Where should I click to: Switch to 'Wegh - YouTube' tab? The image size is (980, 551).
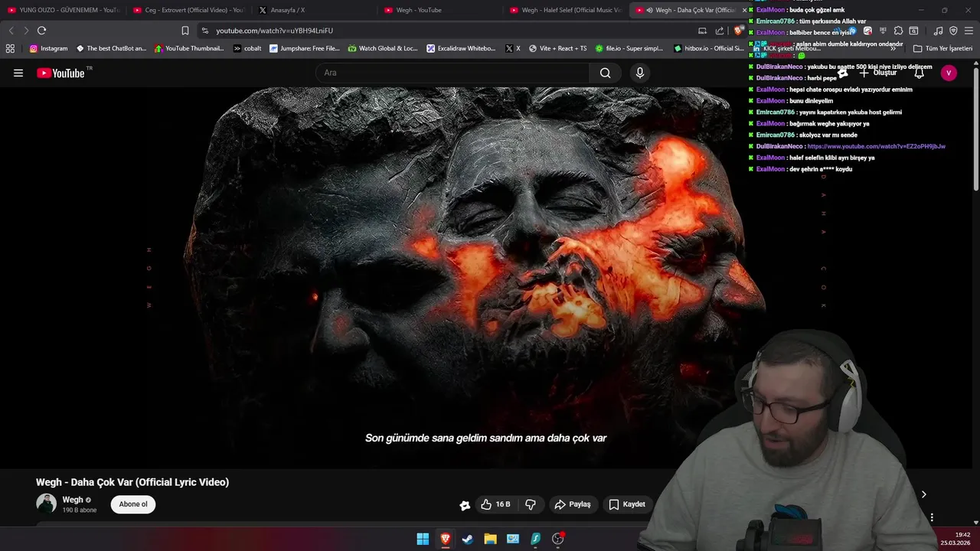click(441, 10)
